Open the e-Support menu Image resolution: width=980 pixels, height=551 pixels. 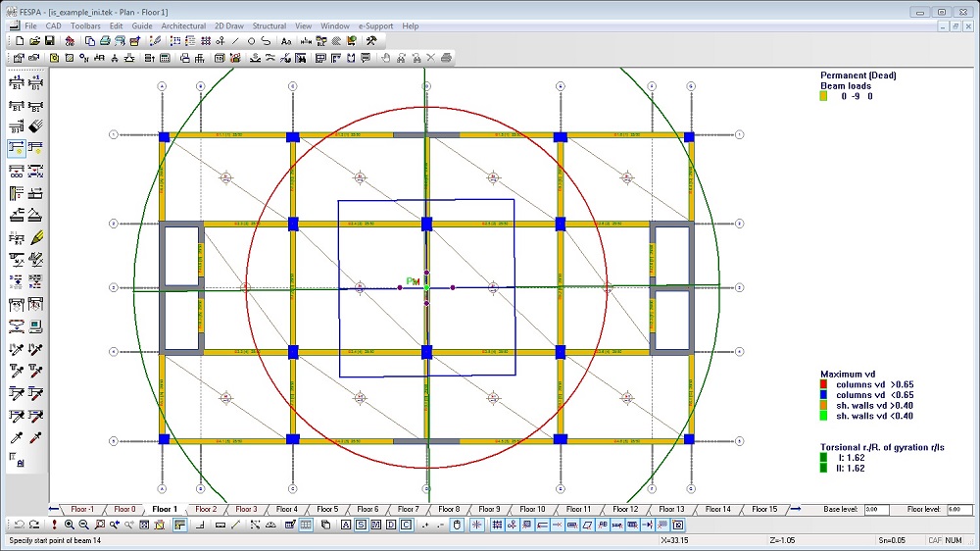coord(375,26)
